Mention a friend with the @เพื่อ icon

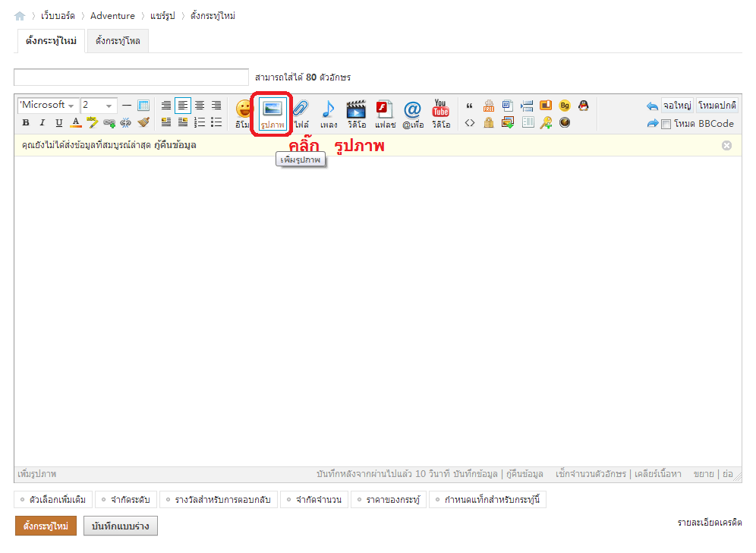pos(413,114)
